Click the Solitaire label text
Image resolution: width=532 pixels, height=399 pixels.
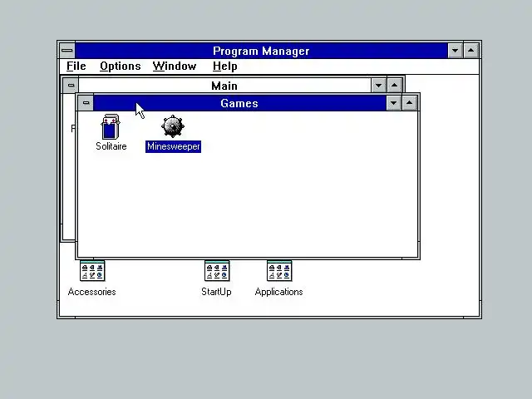111,146
